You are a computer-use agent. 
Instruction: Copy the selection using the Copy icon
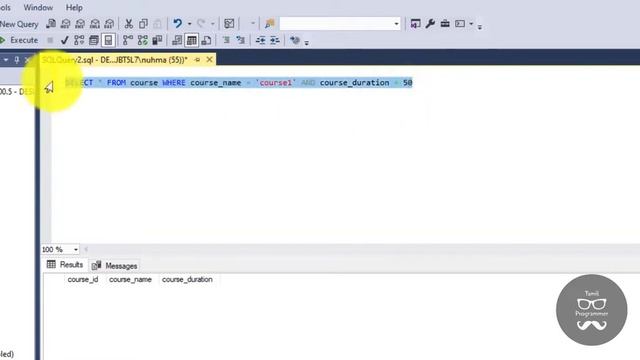point(143,24)
